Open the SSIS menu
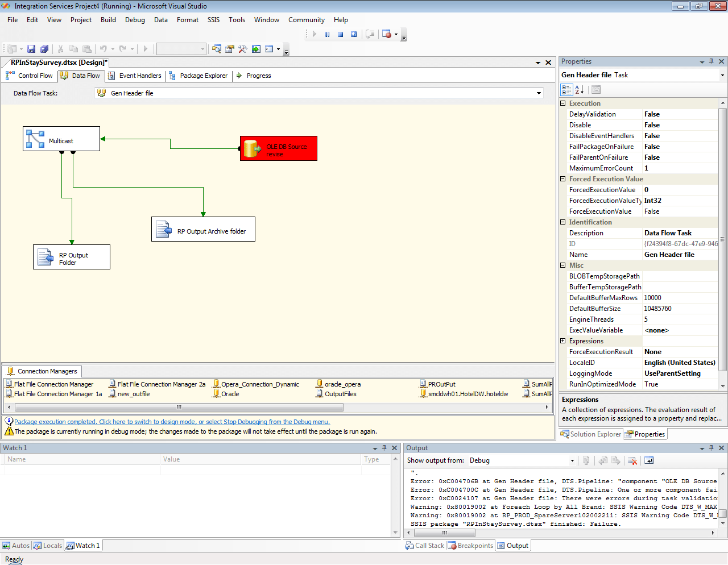This screenshot has width=728, height=565. click(213, 20)
